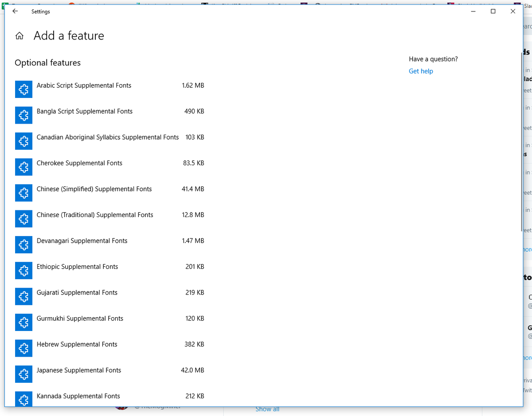Click the 120 KB size value

click(195, 319)
